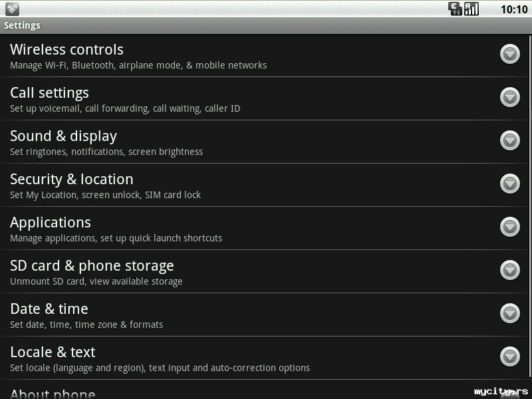Click the arrow icon beside Sound & display
The width and height of the screenshot is (532, 399).
pyautogui.click(x=510, y=140)
